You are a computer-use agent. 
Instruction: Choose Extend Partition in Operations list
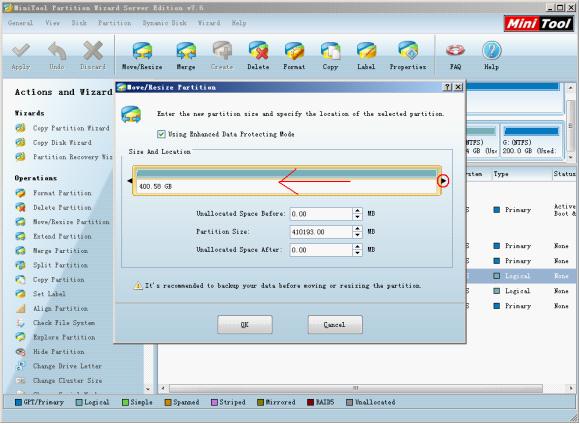[53, 236]
